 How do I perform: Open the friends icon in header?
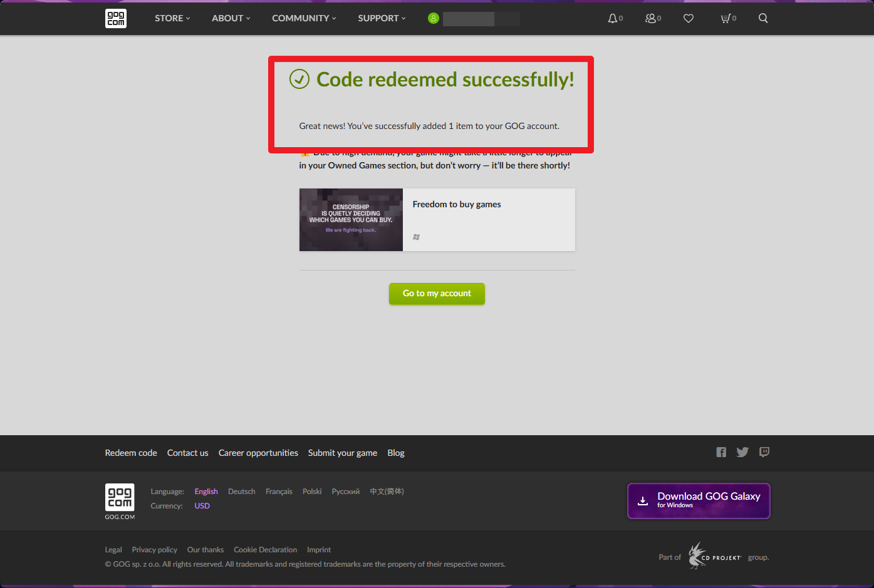pos(650,18)
